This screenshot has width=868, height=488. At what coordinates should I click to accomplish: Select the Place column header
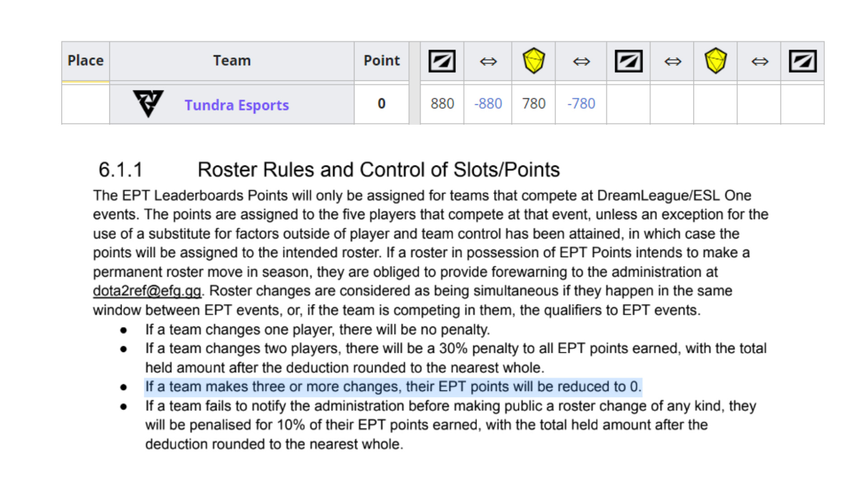pyautogui.click(x=85, y=61)
